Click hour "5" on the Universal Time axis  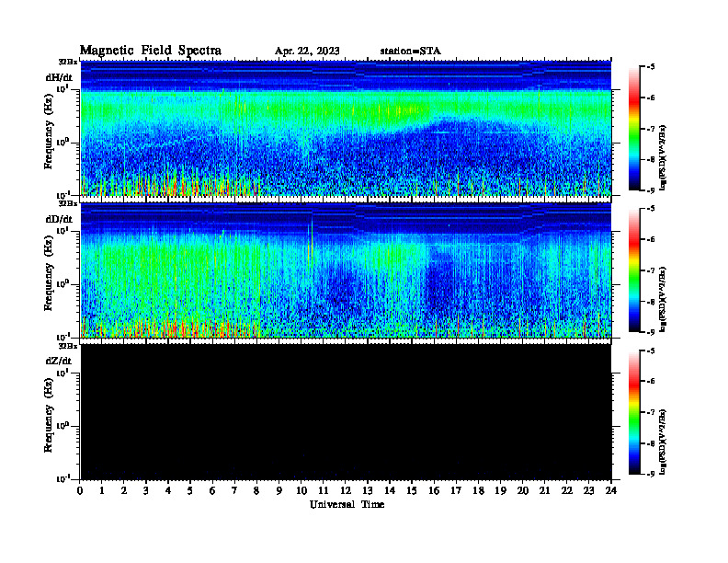190,490
